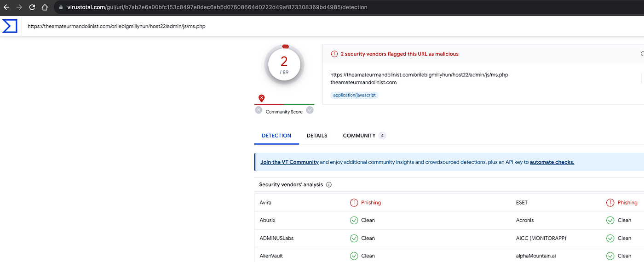Click the red community score marker
This screenshot has height=262, width=644.
(261, 98)
